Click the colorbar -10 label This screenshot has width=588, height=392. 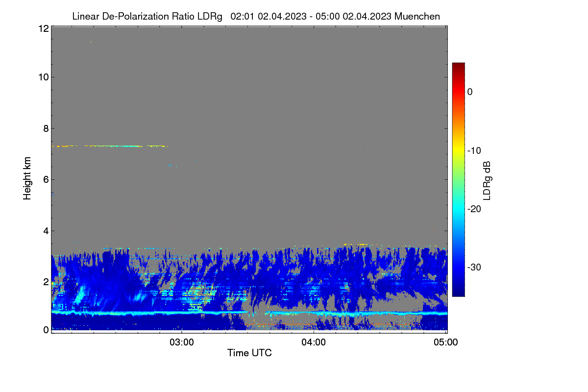click(473, 150)
